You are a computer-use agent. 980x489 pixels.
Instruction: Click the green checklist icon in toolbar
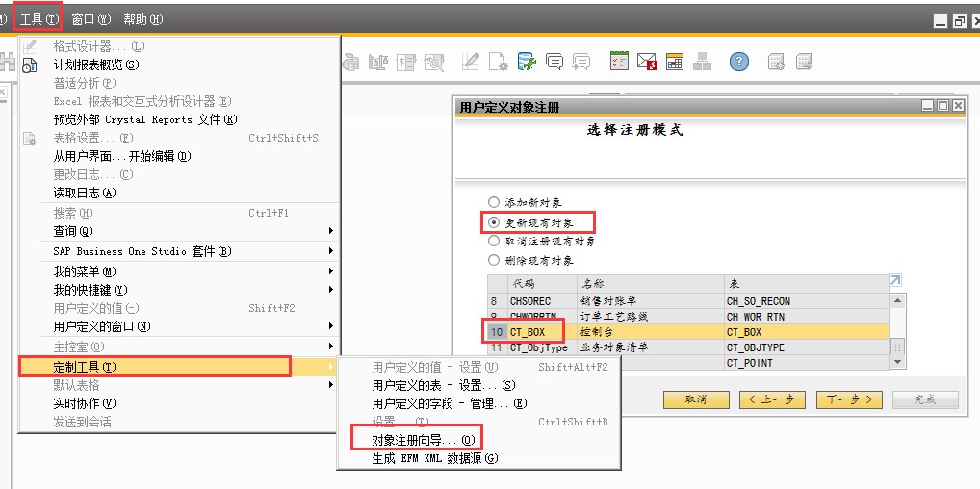coord(619,62)
